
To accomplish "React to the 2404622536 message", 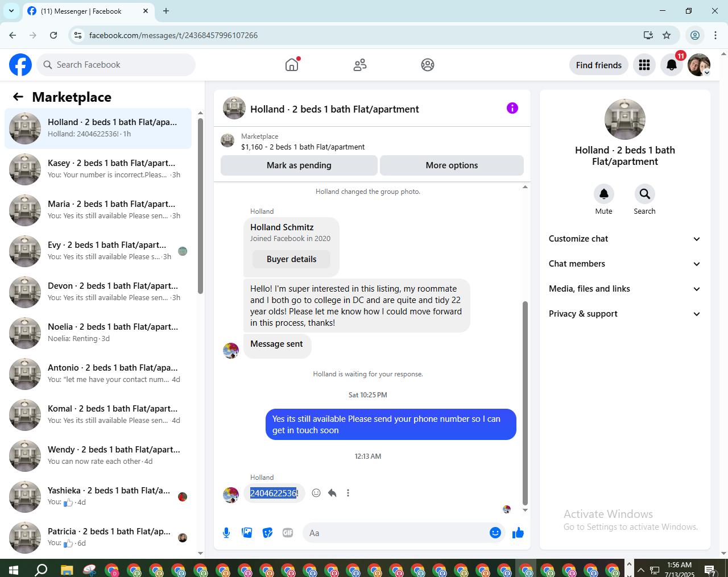I will 316,493.
